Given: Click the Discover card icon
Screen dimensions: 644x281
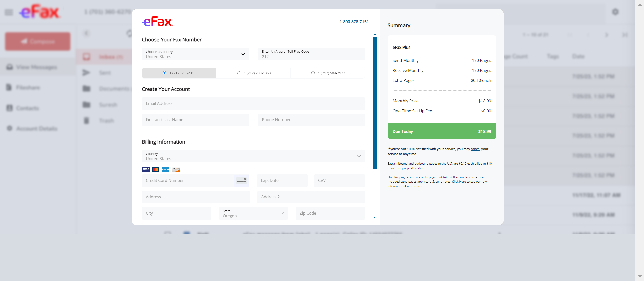Looking at the screenshot, I should tap(176, 169).
